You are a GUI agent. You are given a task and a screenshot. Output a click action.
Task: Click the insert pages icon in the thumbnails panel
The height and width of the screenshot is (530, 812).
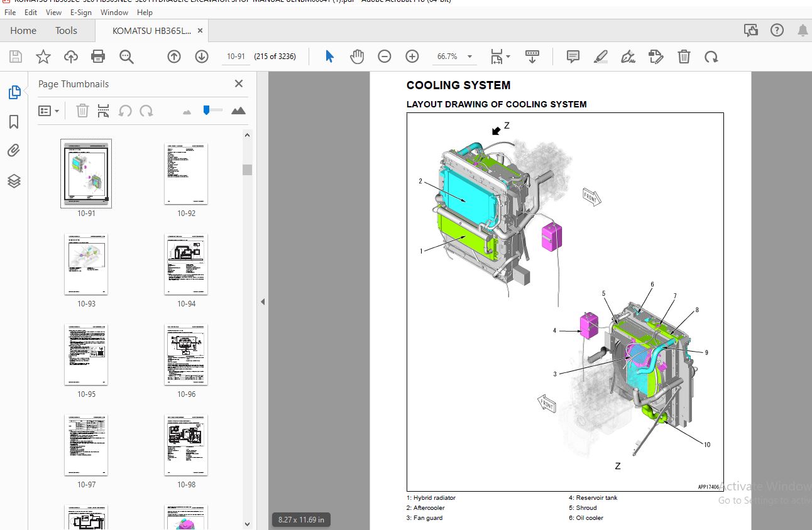pos(104,111)
